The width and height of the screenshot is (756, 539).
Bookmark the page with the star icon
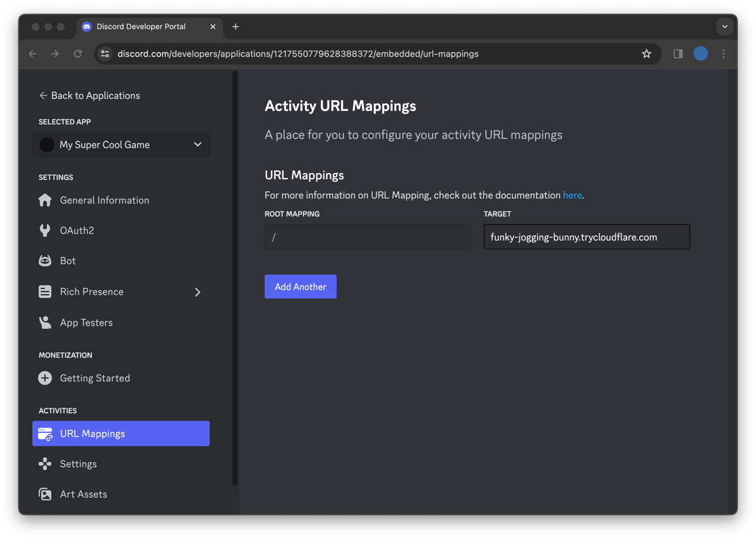646,54
